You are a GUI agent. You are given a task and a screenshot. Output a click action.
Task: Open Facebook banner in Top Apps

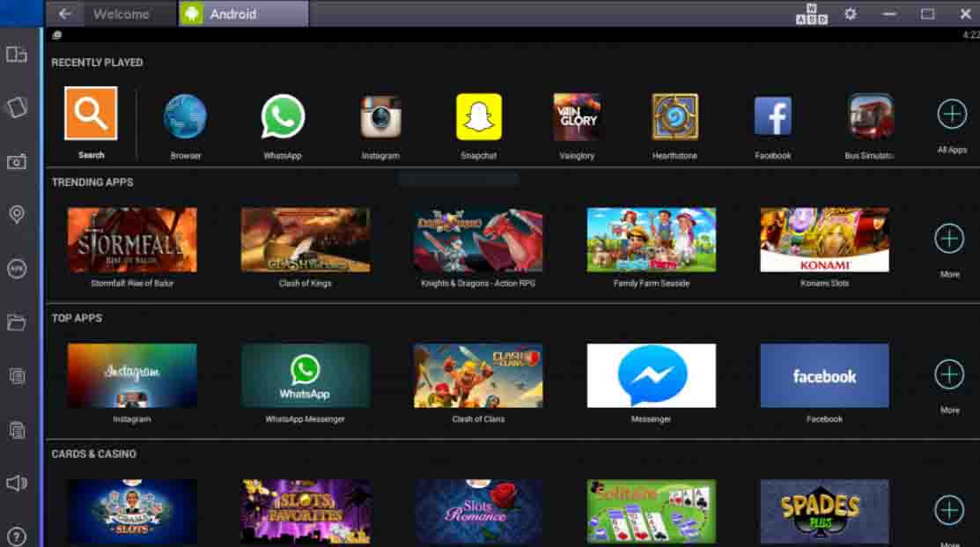[x=824, y=376]
